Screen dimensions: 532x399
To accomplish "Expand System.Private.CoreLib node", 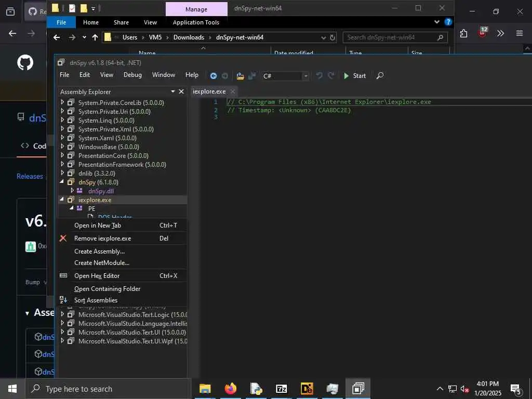I will (62, 102).
